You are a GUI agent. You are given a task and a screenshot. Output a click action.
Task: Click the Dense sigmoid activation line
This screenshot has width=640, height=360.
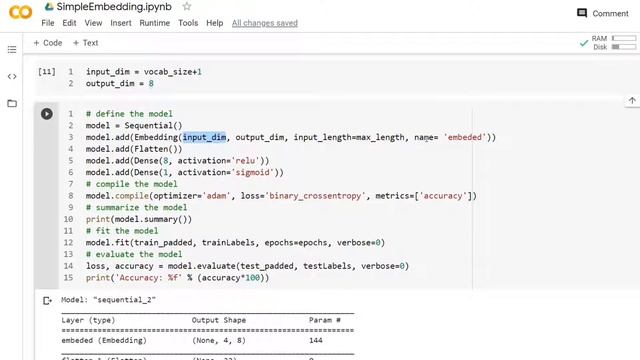coord(184,173)
